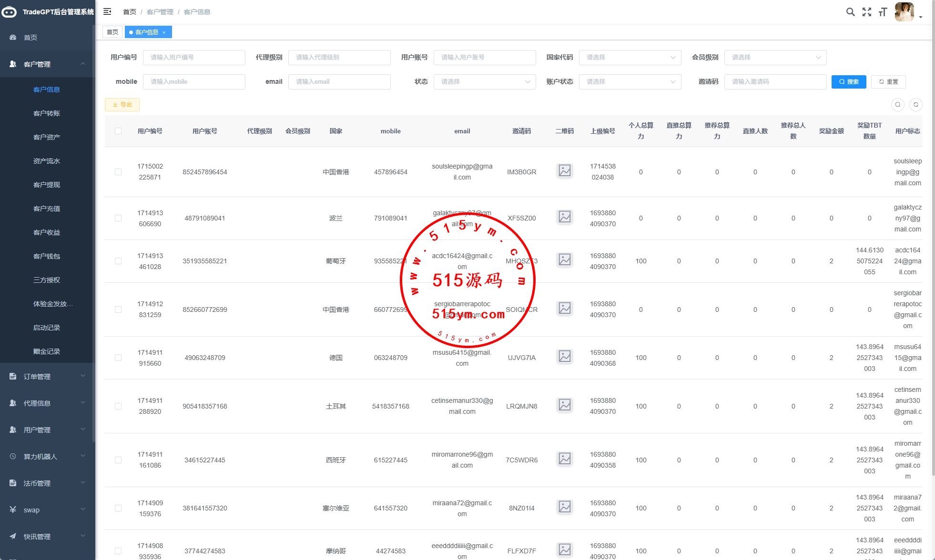Image resolution: width=935 pixels, height=560 pixels.
Task: Open the font size setting icon
Action: click(883, 12)
